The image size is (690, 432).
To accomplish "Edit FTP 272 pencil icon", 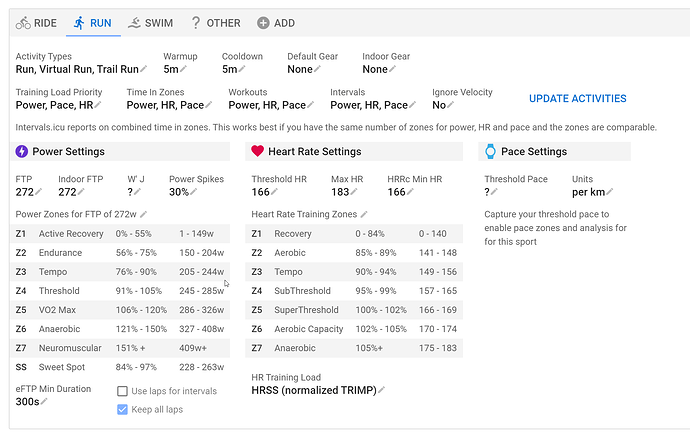I will [39, 191].
